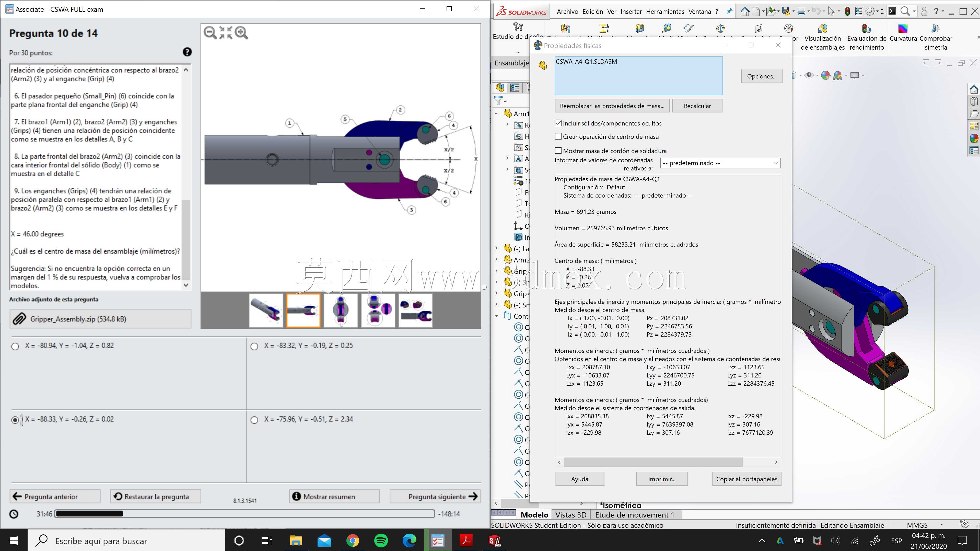Image resolution: width=980 pixels, height=551 pixels.
Task: Toggle Hide/Show Items eye in viewport toolbar
Action: (809, 75)
